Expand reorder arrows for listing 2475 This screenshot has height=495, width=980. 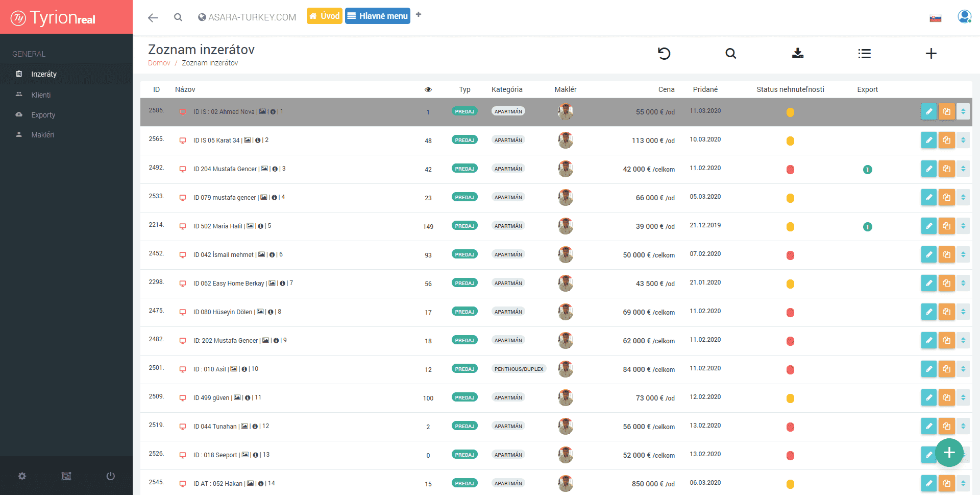click(x=963, y=312)
